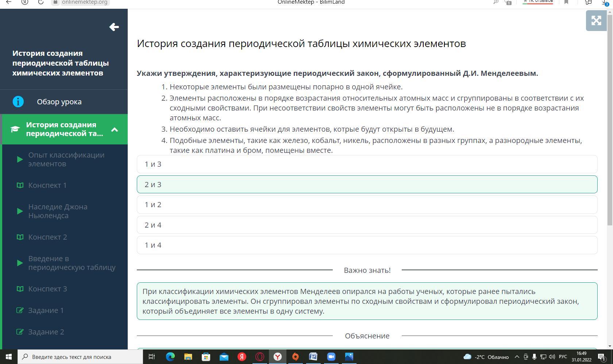Open Задание 2 in the lesson list
Screen dimensions: 613x364
(x=46, y=332)
